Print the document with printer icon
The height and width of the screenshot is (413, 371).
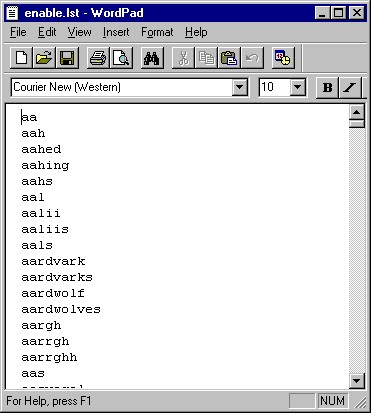(98, 58)
